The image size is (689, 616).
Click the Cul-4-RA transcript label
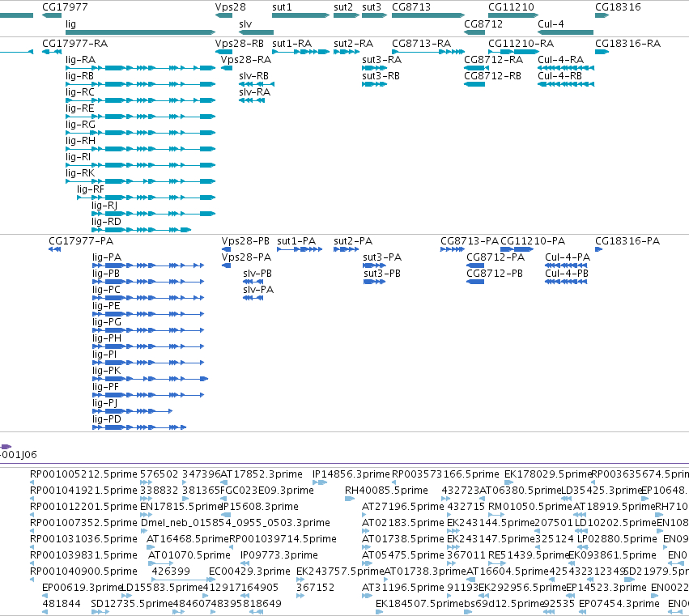click(x=561, y=60)
